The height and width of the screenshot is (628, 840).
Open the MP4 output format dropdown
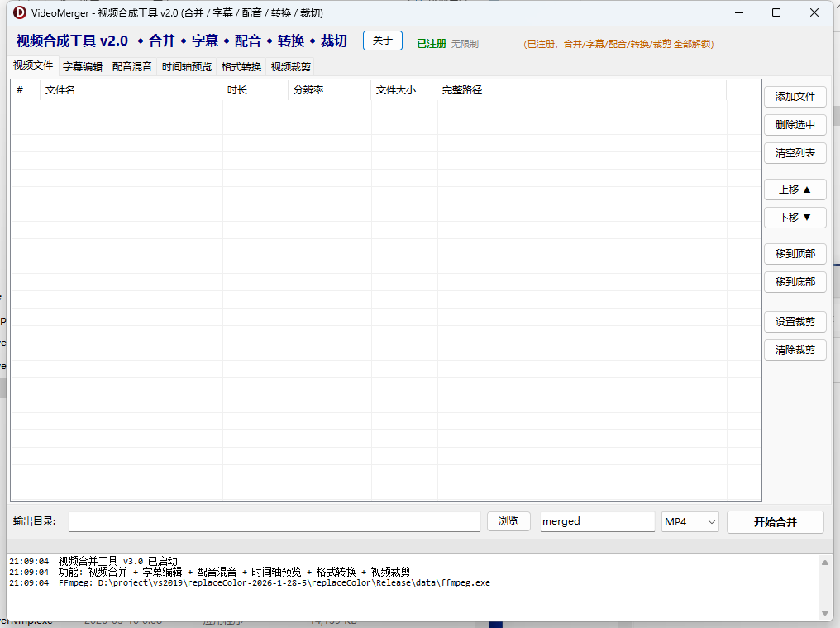pyautogui.click(x=690, y=521)
